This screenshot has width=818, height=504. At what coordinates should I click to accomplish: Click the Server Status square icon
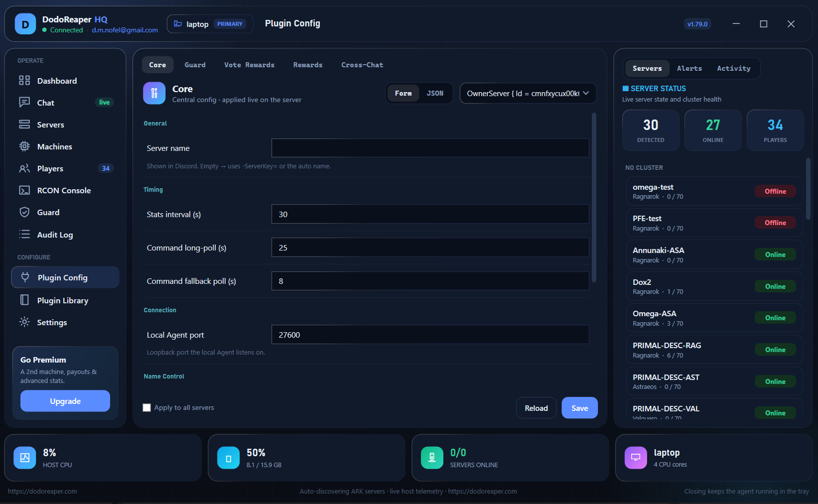click(626, 88)
